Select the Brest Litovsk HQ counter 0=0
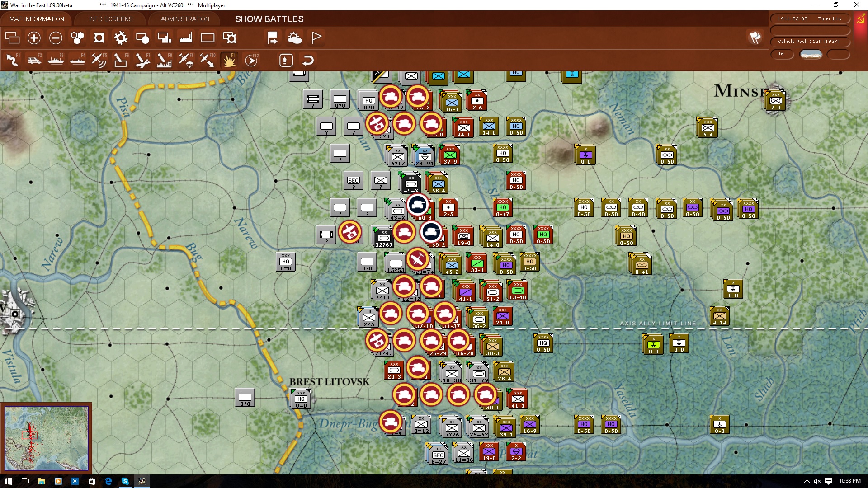Viewport: 868px width, 488px height. click(x=301, y=399)
